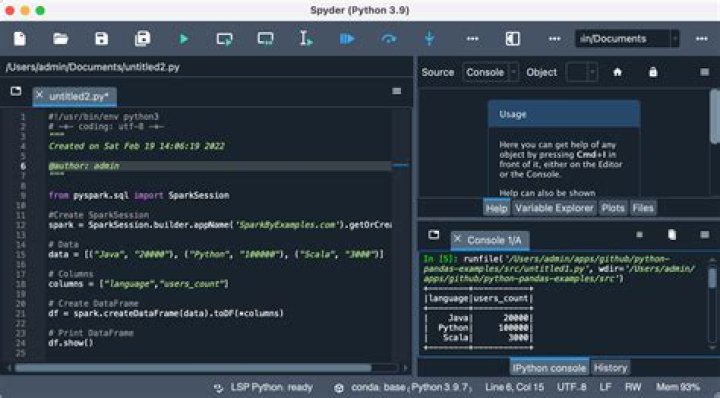The image size is (720, 398).
Task: Browse editor tabs icon
Action: click(x=16, y=91)
